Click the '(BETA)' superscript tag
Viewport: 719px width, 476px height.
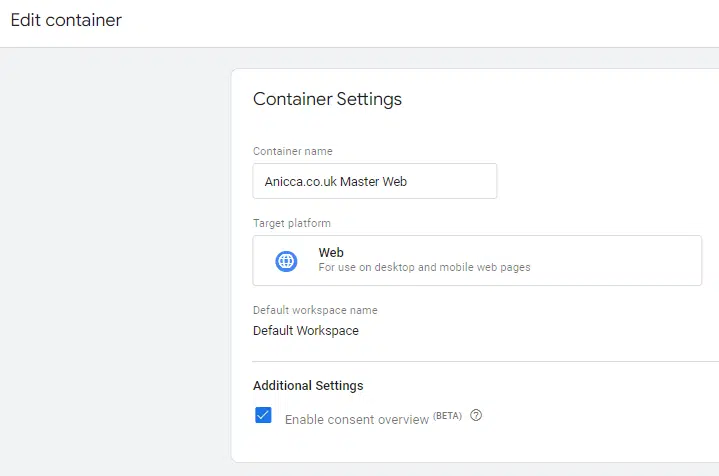pyautogui.click(x=447, y=416)
